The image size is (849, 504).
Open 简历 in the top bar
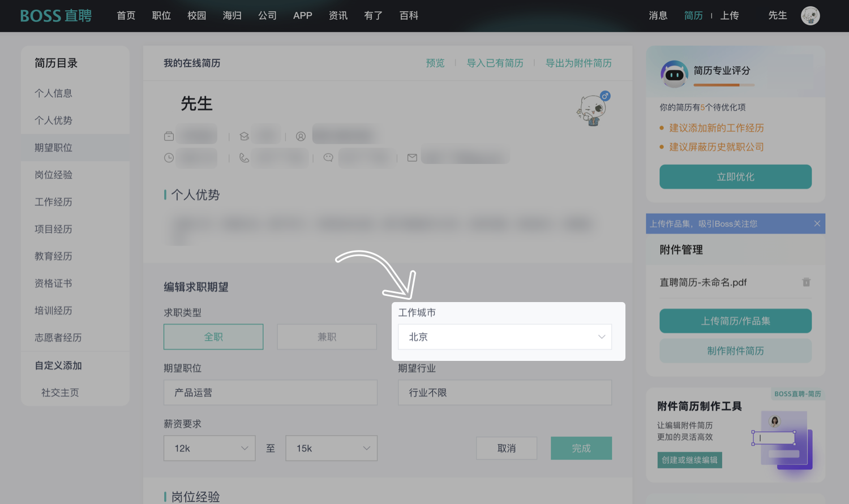[x=693, y=16]
